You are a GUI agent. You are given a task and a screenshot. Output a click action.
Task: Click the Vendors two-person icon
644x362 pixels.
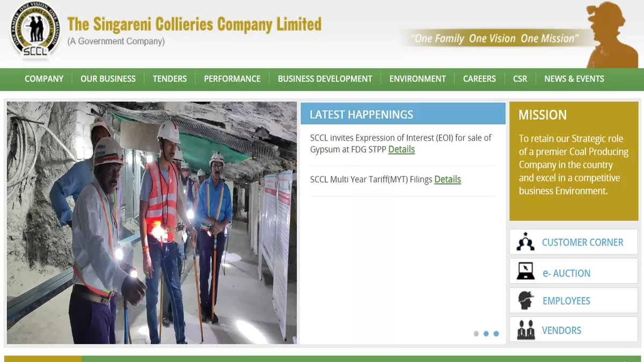pyautogui.click(x=526, y=330)
